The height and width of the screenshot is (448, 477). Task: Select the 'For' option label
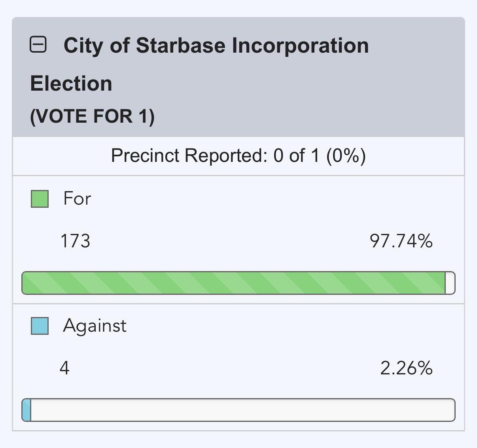click(x=77, y=198)
